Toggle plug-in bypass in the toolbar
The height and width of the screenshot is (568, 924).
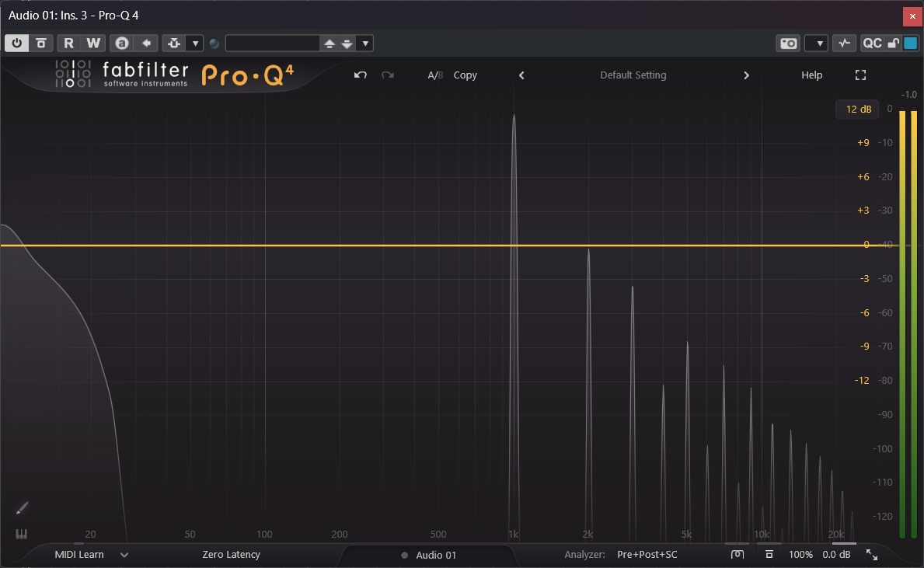[40, 43]
